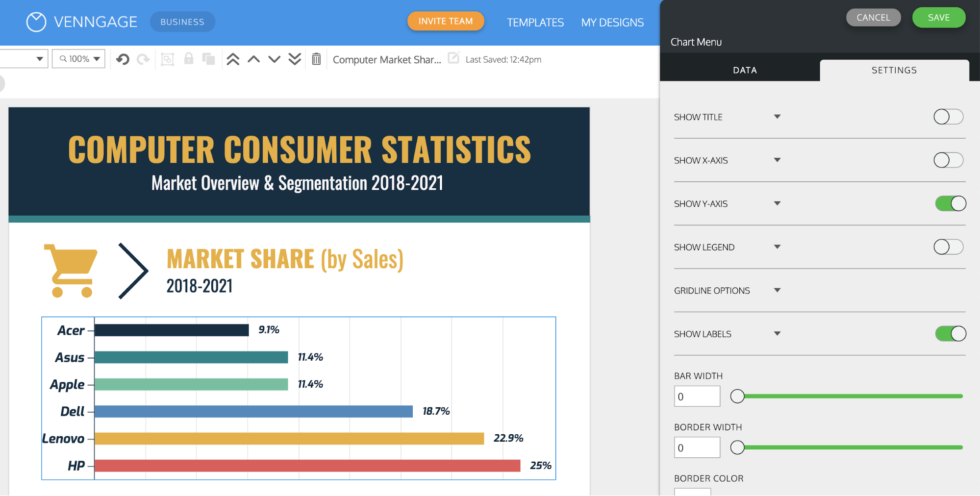Open the Templates menu
Viewport: 980px width, 496px height.
point(535,23)
